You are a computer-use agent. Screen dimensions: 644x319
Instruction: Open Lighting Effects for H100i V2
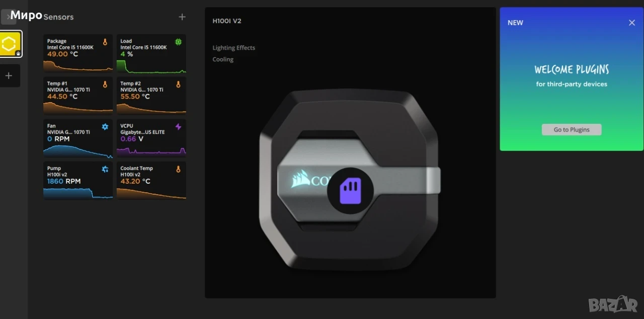[x=234, y=48]
